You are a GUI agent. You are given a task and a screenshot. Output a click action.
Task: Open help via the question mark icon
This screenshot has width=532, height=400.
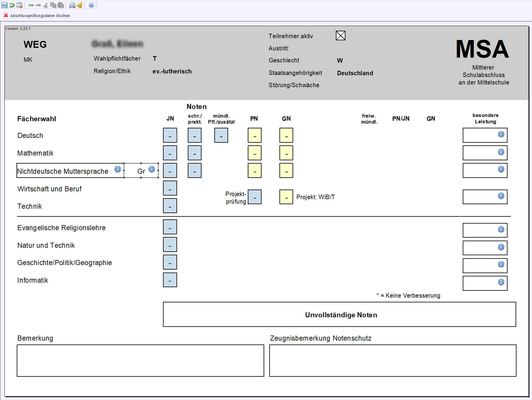click(x=91, y=5)
